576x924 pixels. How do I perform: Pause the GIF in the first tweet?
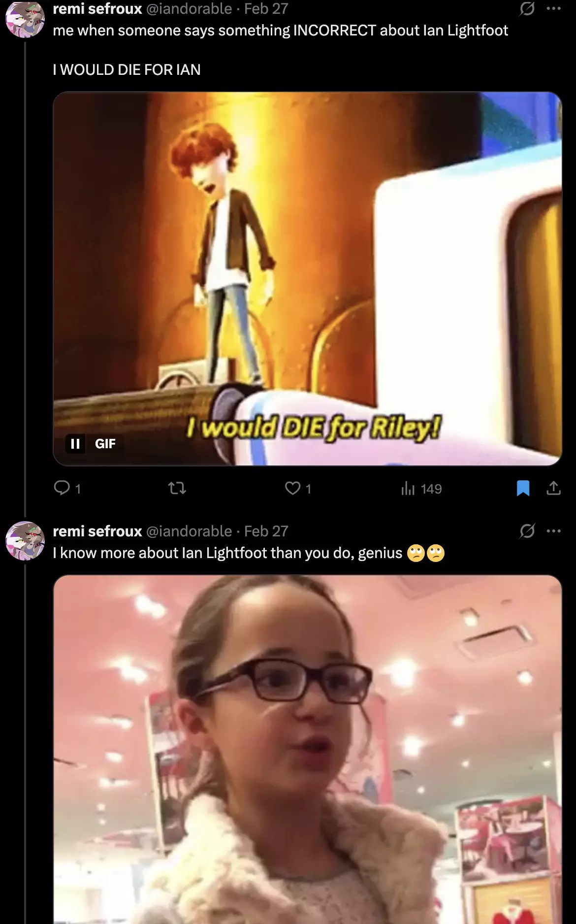pos(75,444)
